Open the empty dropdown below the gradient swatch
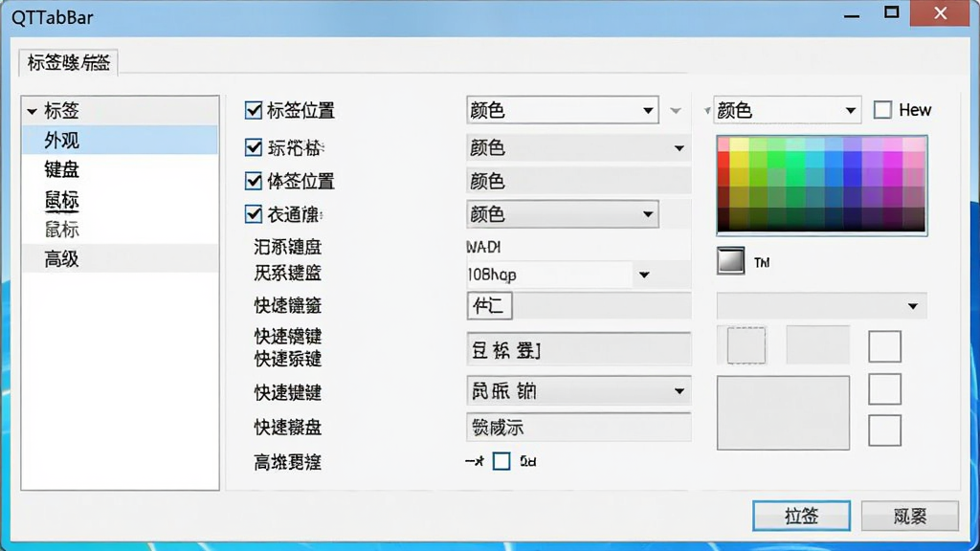This screenshot has height=551, width=980. pos(821,305)
